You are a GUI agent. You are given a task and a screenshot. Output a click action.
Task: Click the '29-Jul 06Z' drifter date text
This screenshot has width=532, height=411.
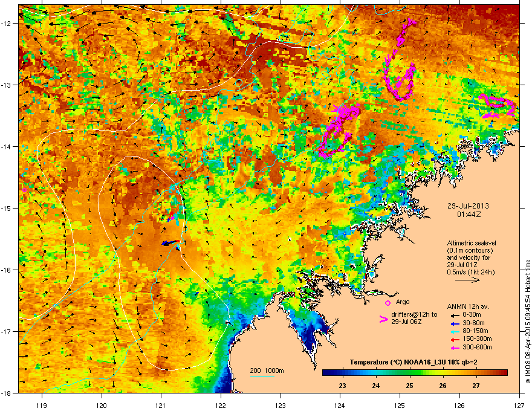click(x=406, y=322)
